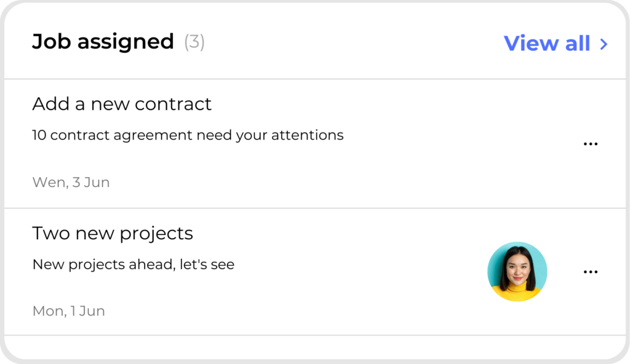630x364 pixels.
Task: Open the assignee avatar photo
Action: pos(517,271)
